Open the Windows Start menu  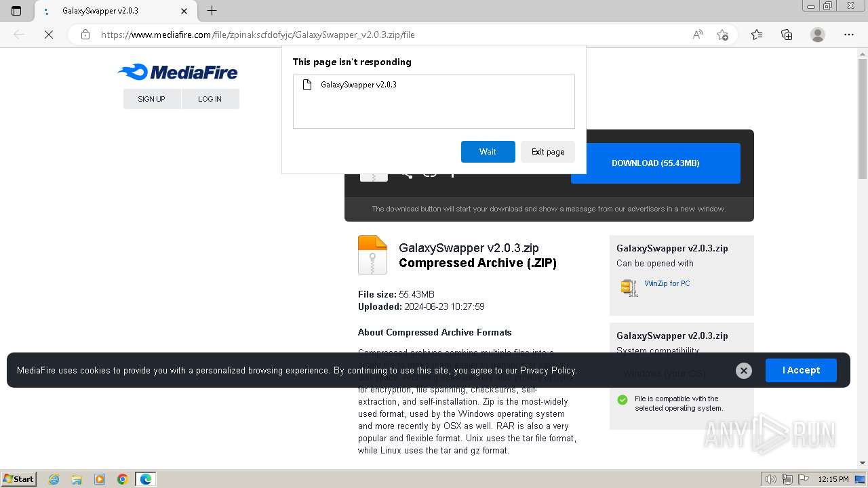point(18,479)
